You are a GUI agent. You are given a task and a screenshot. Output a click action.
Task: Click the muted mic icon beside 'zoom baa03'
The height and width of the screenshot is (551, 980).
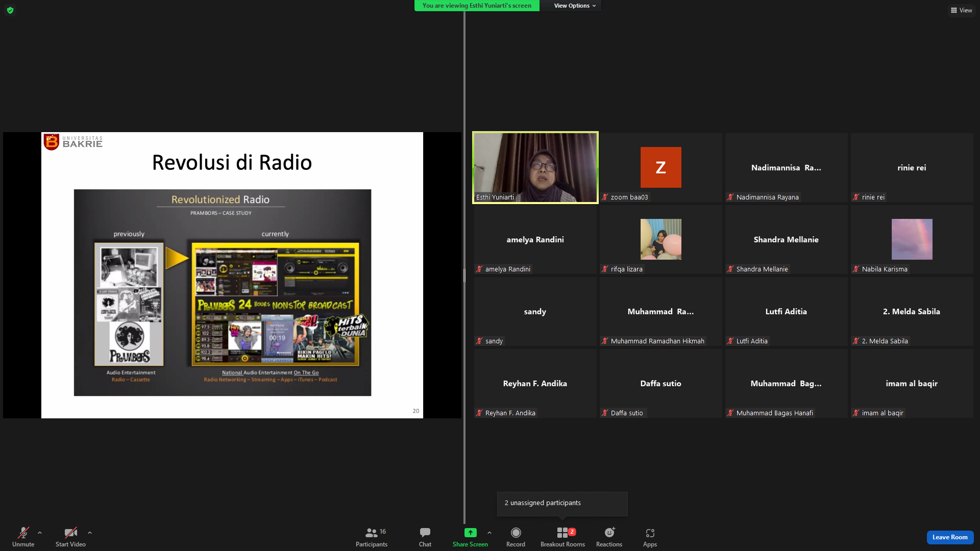[x=605, y=197]
